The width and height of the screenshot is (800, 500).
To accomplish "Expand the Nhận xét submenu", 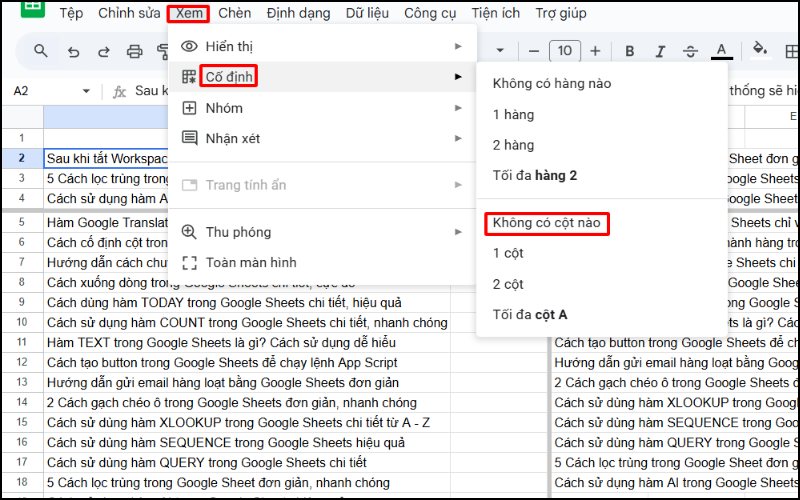I will (x=322, y=138).
